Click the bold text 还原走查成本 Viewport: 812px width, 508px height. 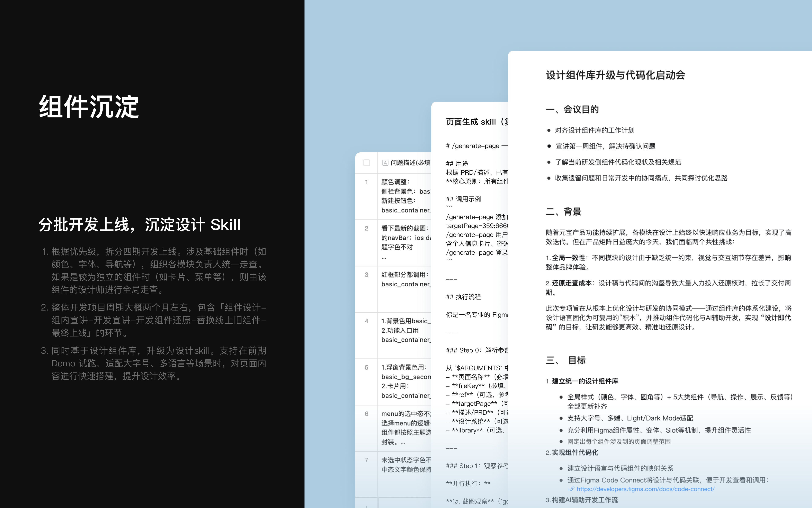[572, 283]
